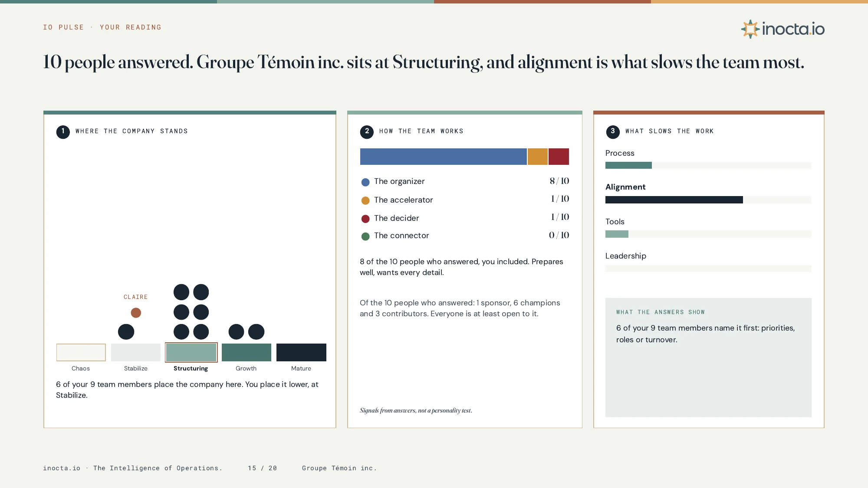Click the 'WHAT SLOWS THE WORK' heading
The height and width of the screenshot is (488, 868).
coord(669,131)
